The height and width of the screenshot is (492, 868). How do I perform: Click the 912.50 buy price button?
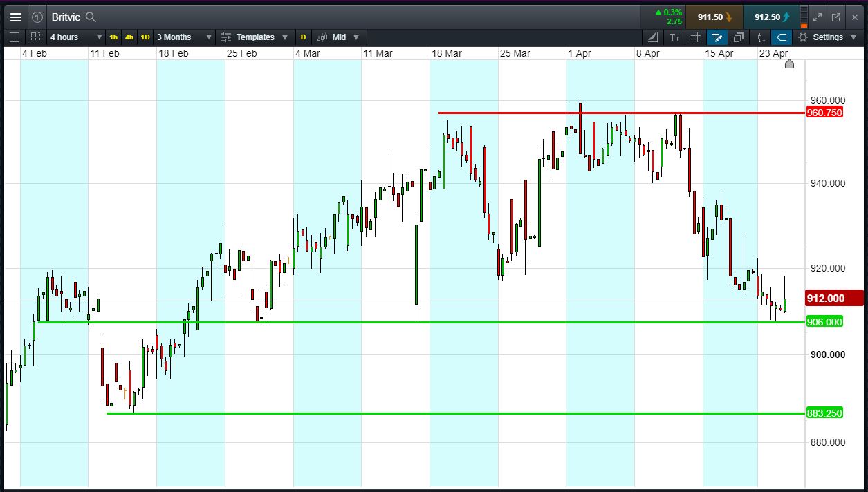click(x=771, y=17)
